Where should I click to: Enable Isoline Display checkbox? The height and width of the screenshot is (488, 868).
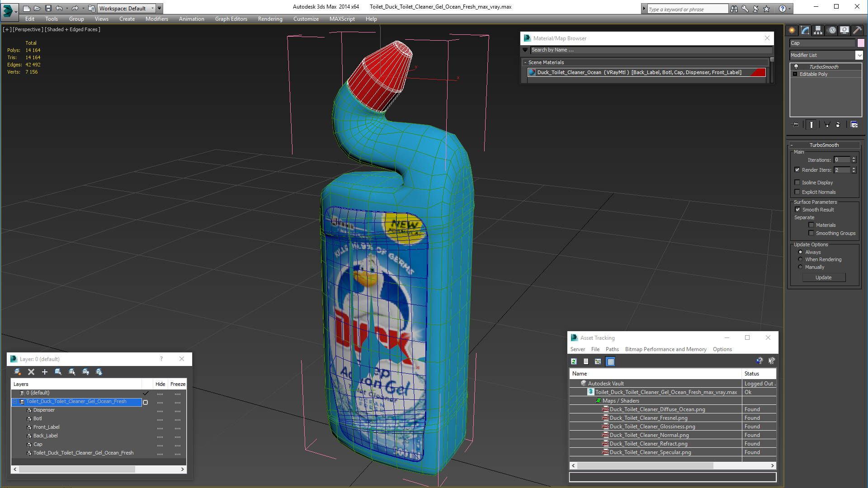click(797, 183)
